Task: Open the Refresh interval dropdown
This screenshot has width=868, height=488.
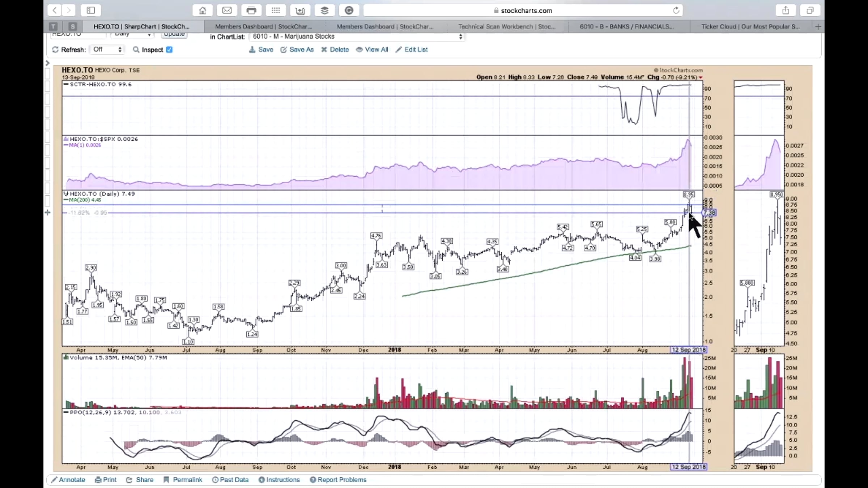Action: tap(107, 50)
